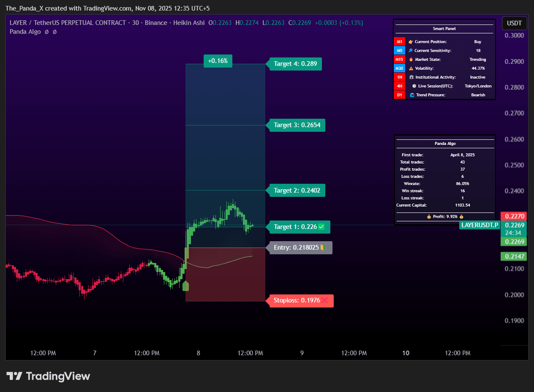Click the bank building icon beside Institutional Activity
The width and height of the screenshot is (534, 392).
pos(411,77)
